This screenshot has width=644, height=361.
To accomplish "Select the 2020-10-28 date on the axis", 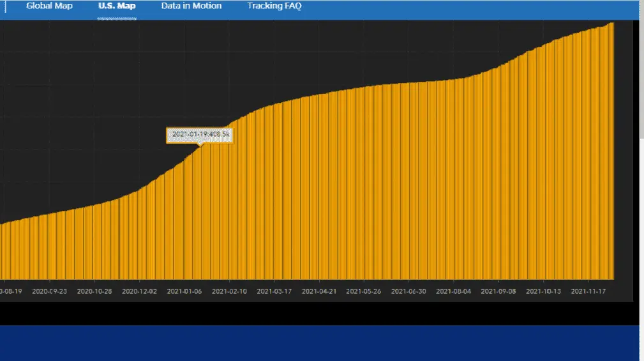I will pos(94,291).
